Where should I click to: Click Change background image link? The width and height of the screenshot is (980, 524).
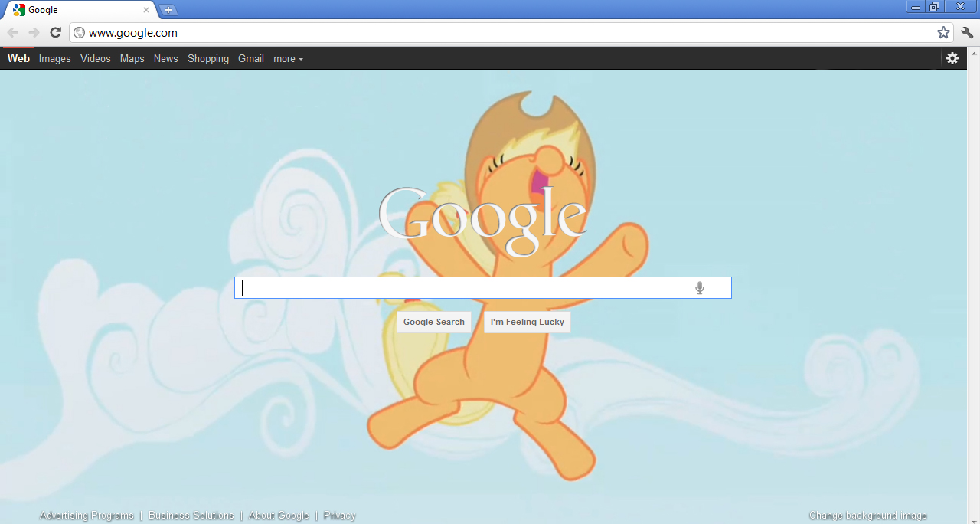(x=868, y=516)
